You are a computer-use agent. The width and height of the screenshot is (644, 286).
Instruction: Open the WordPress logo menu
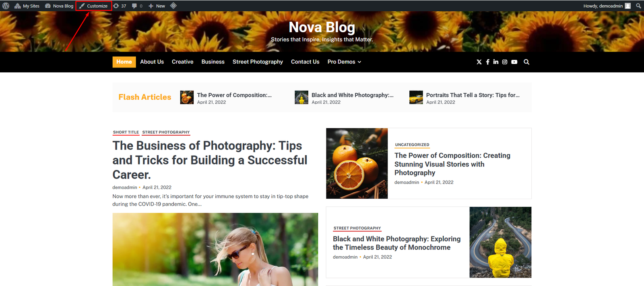6,6
